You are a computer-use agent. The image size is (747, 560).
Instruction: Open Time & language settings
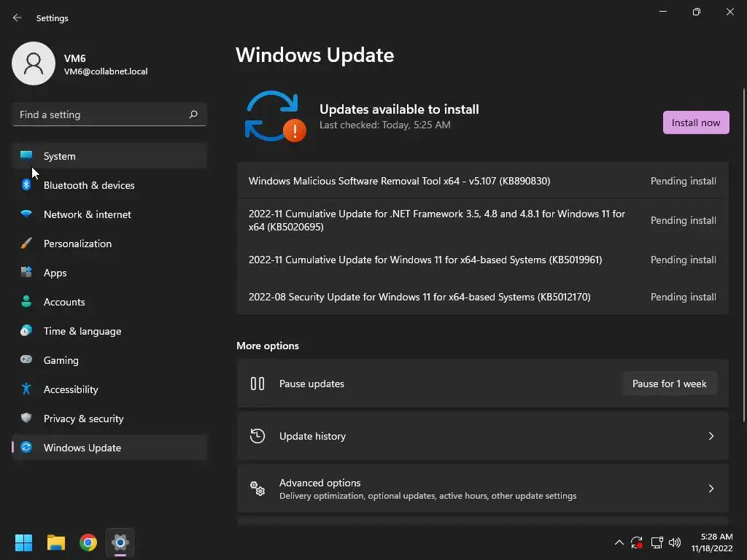(x=109, y=330)
